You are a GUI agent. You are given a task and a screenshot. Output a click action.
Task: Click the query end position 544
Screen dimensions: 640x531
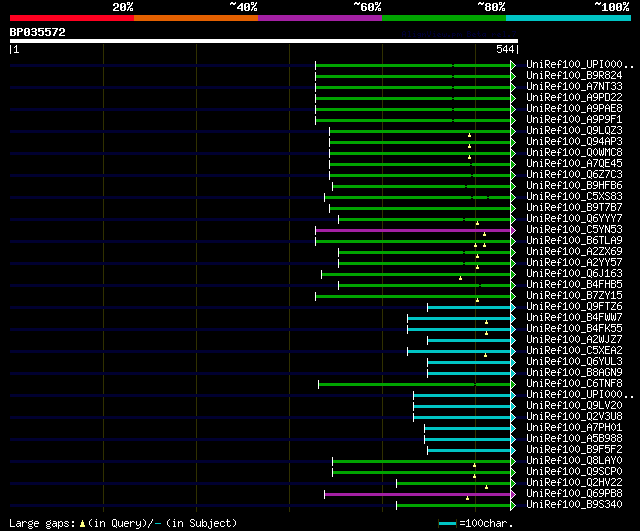(505, 49)
